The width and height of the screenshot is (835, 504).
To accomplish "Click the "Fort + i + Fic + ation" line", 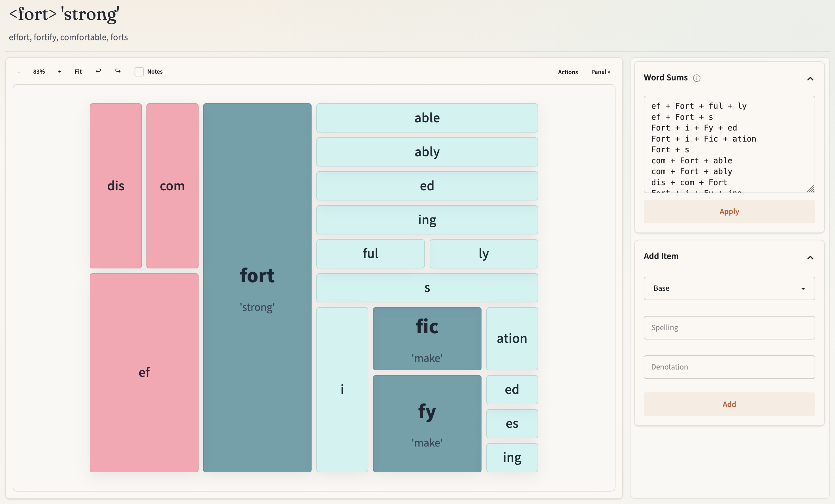I will pos(704,139).
